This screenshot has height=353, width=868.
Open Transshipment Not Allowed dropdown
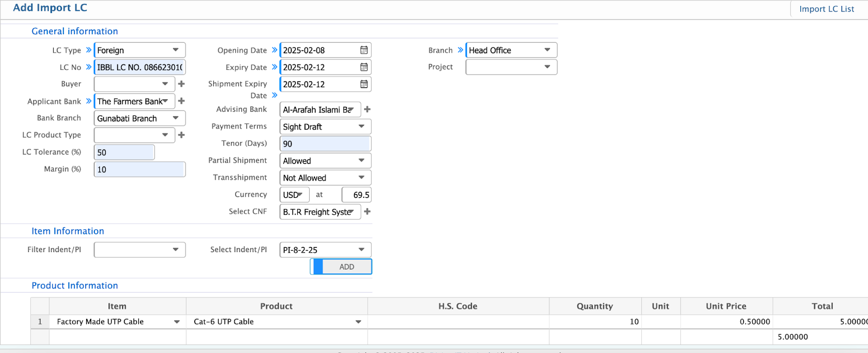click(325, 178)
